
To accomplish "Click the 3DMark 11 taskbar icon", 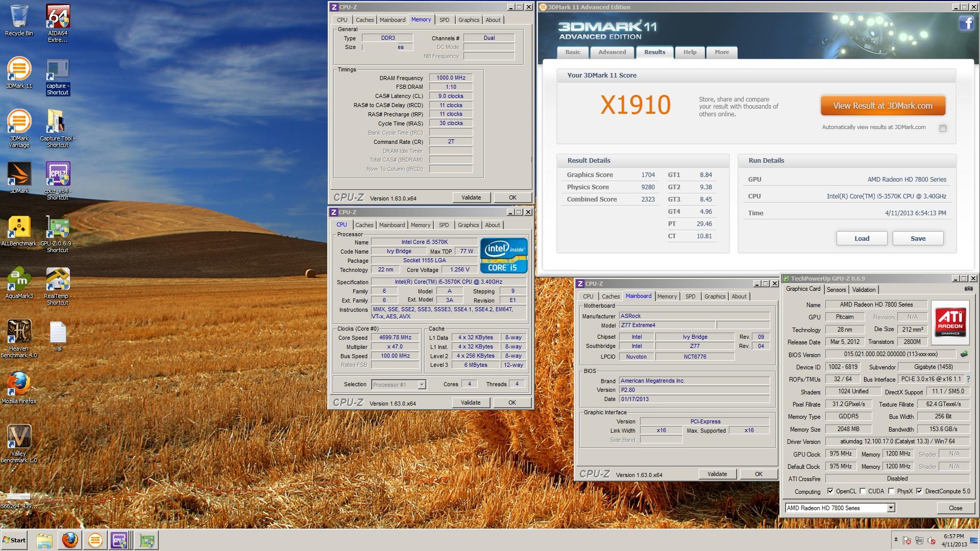I will (95, 540).
